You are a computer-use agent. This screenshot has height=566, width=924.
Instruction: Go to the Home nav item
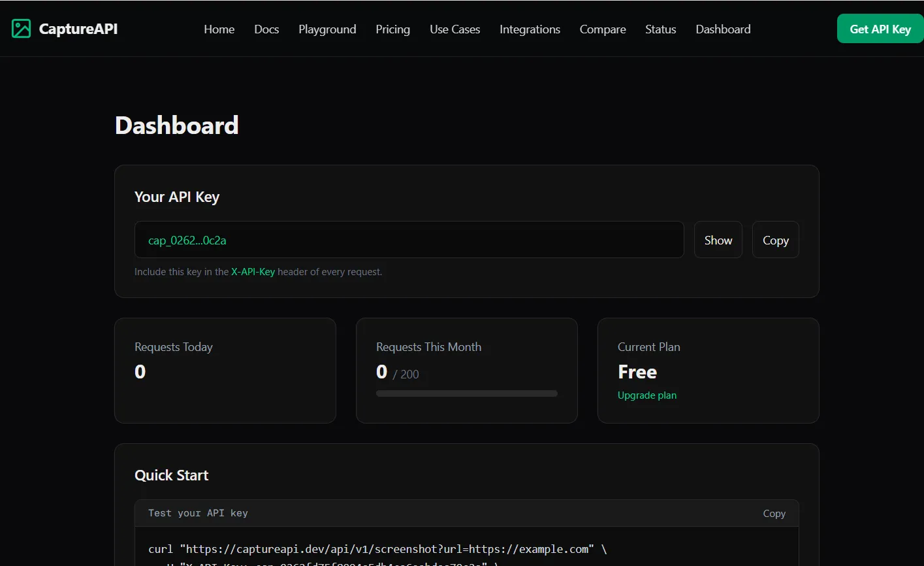point(219,29)
